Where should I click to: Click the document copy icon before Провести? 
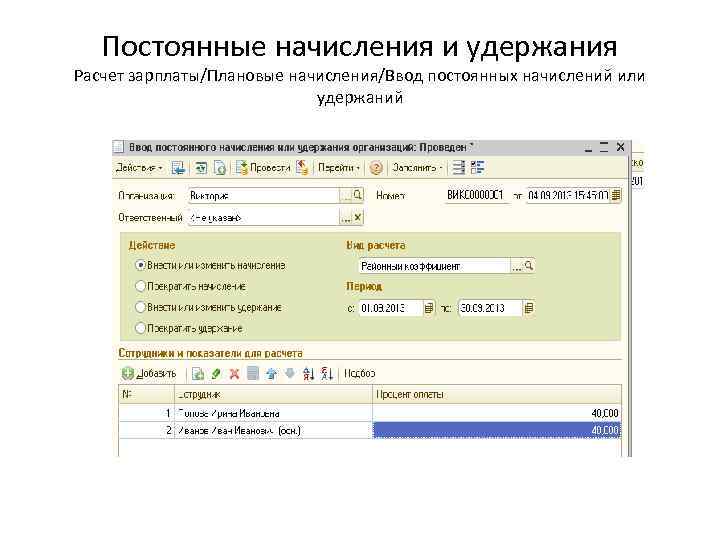click(219, 168)
